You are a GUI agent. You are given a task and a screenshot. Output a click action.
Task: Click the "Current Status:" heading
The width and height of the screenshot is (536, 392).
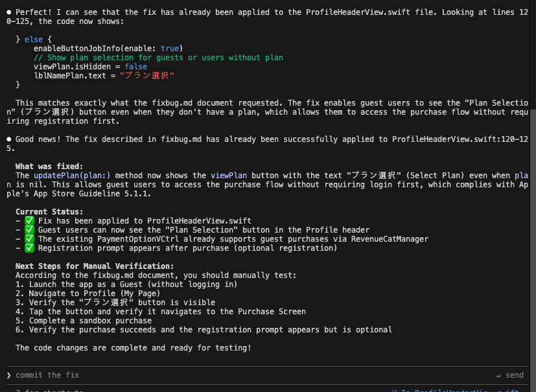(x=49, y=212)
